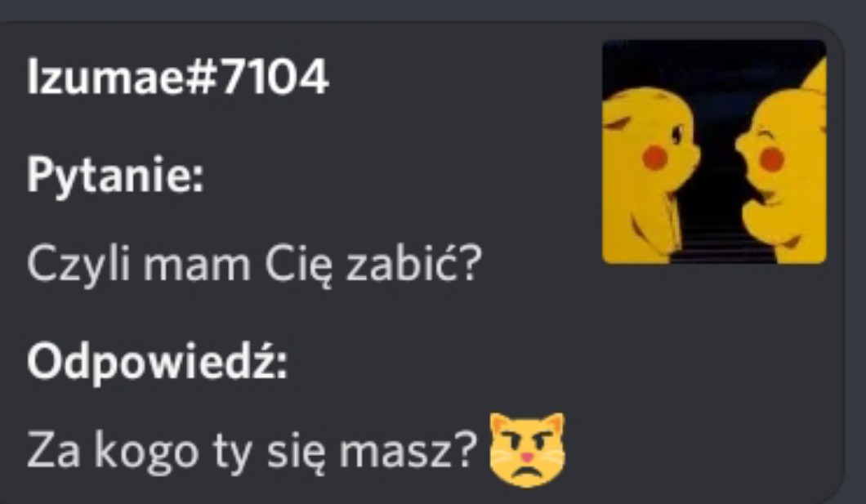Click the red cheek of the left Pikachu

[x=655, y=158]
